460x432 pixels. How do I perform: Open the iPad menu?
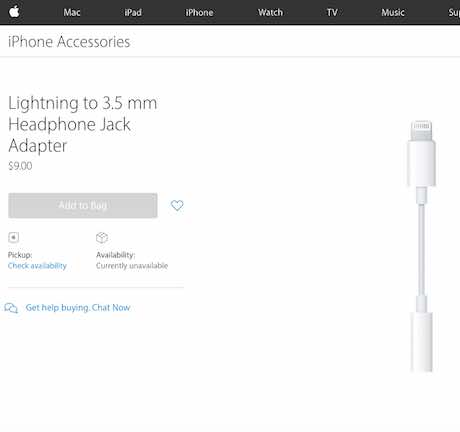click(133, 13)
